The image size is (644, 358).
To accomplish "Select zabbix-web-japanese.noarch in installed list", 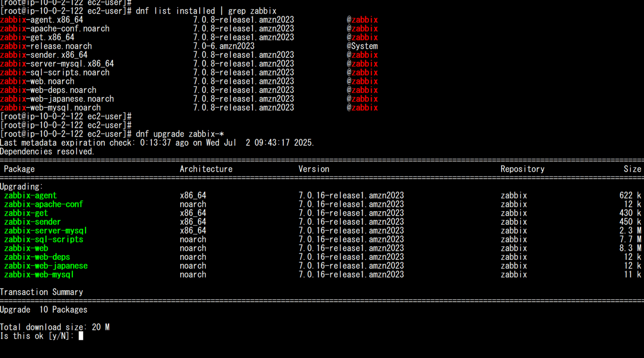I will tap(57, 99).
